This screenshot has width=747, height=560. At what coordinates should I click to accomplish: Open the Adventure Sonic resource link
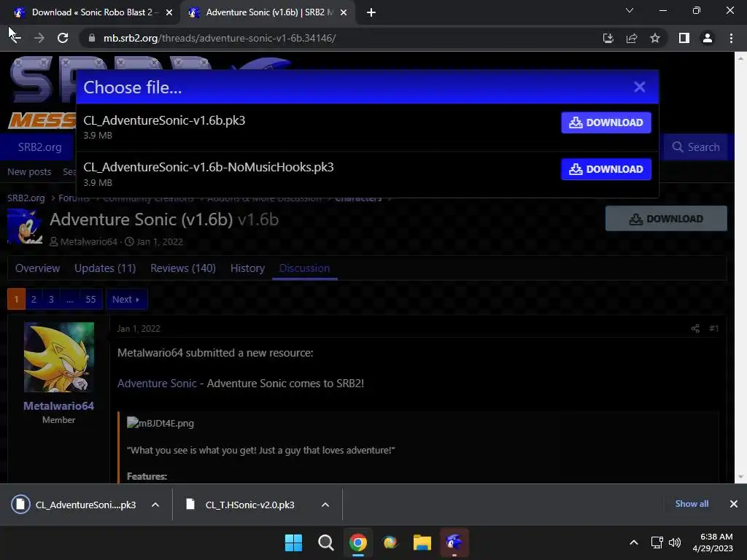click(157, 384)
